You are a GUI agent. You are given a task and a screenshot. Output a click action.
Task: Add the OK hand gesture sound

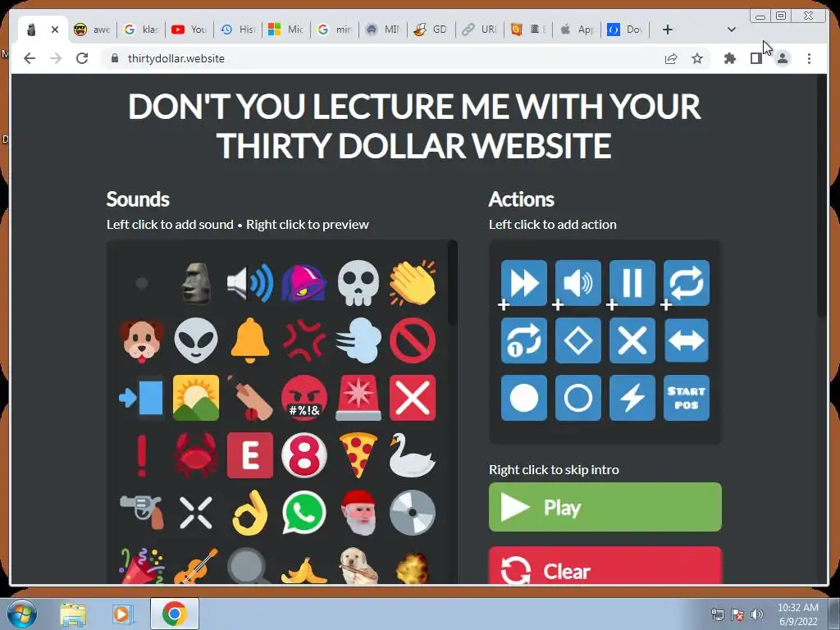point(250,513)
